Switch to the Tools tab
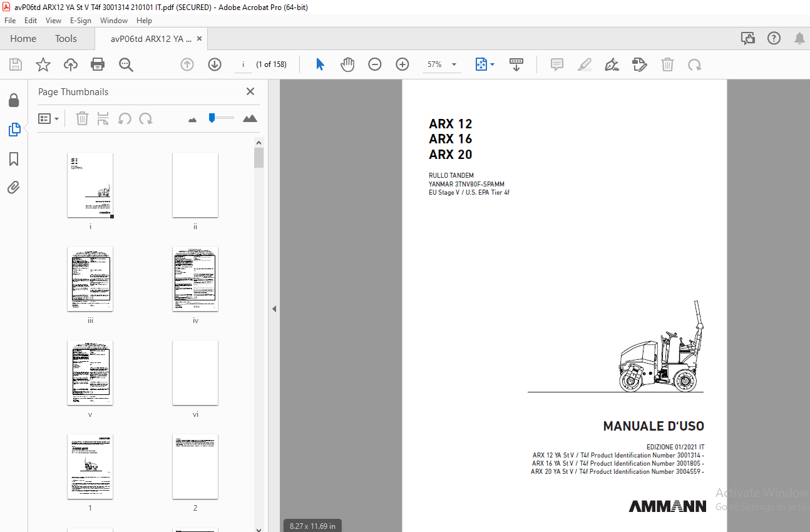810x532 pixels. (x=66, y=39)
